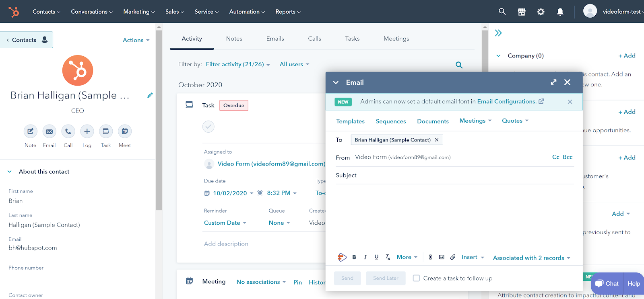Add Cc recipients
Screen dimensions: 644x299
pos(555,157)
